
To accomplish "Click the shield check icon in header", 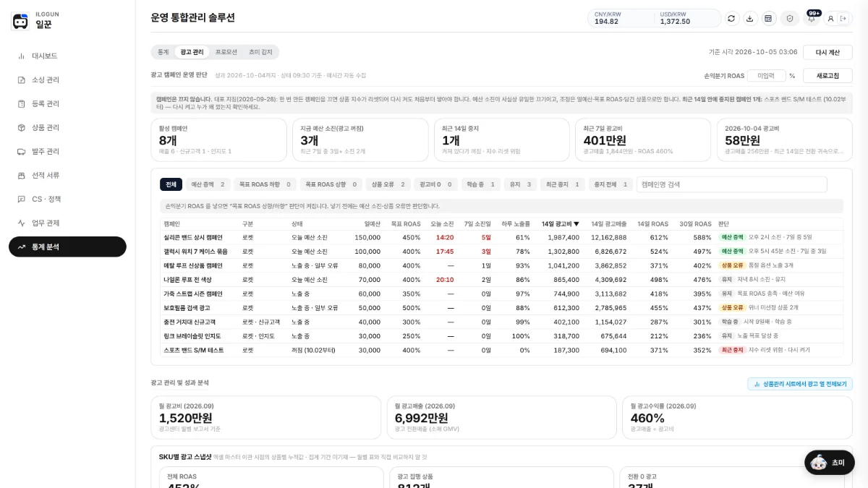I will click(790, 18).
